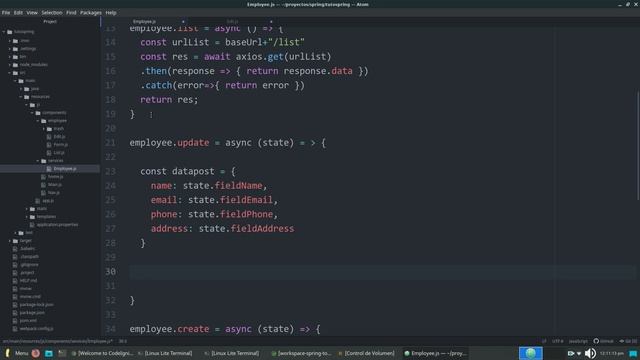Open the View menu
The width and height of the screenshot is (640, 360).
tap(32, 13)
